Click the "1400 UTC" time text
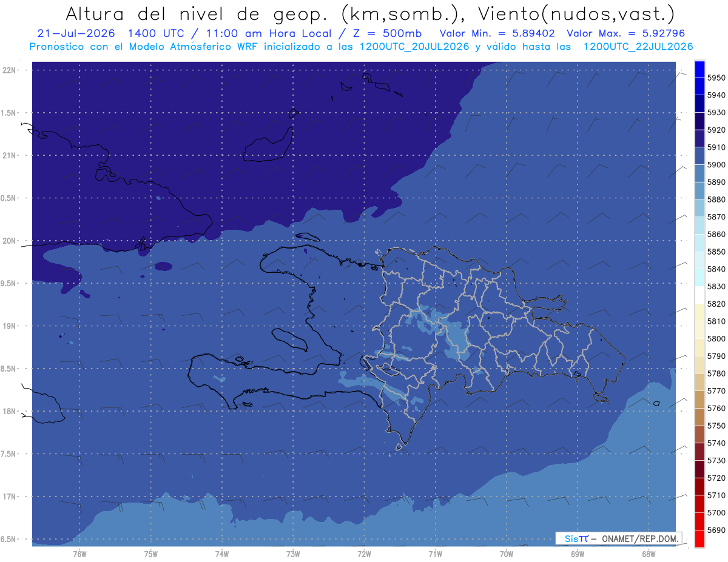728x562 pixels. click(x=157, y=34)
